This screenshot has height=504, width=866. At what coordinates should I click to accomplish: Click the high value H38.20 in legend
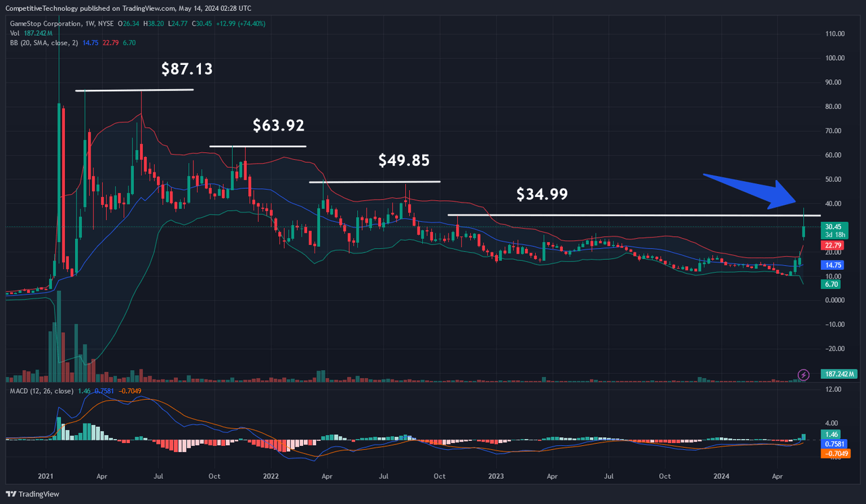pos(153,23)
